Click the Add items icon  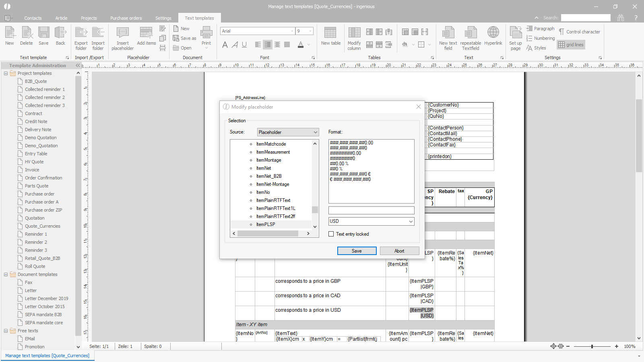[146, 33]
